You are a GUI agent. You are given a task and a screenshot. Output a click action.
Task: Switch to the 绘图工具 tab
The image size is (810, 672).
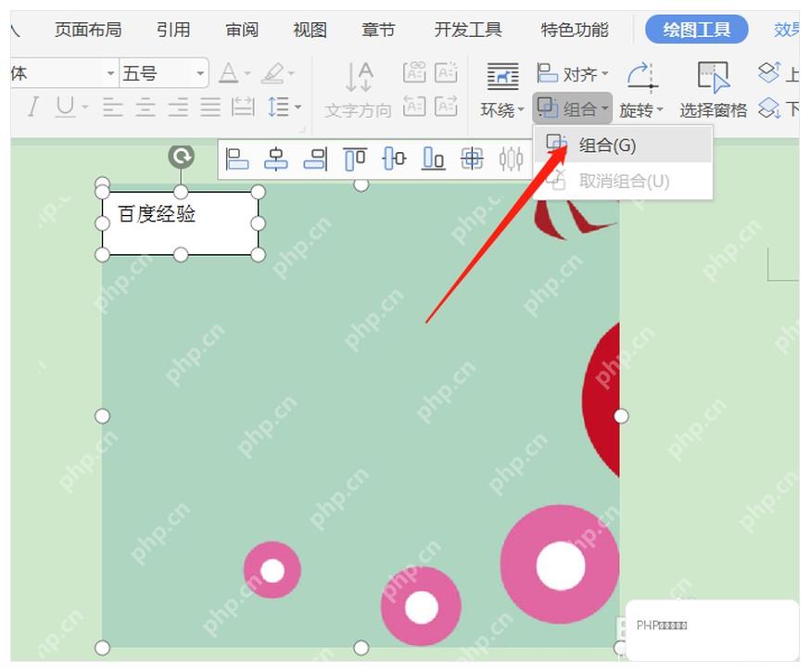[696, 30]
